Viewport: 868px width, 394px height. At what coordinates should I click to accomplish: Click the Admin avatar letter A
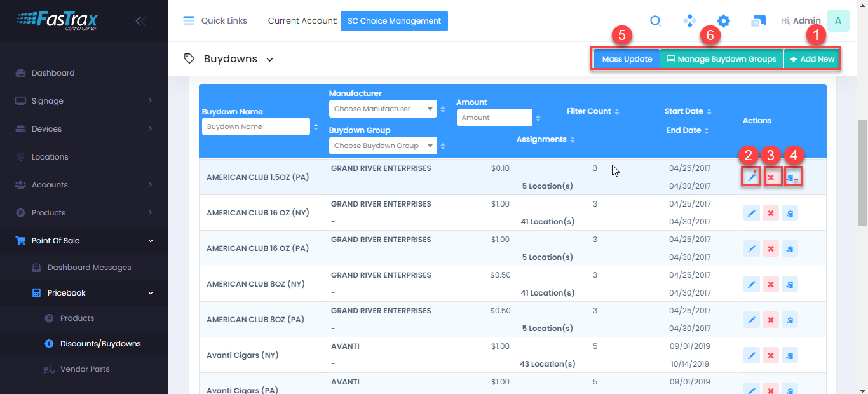click(x=838, y=21)
